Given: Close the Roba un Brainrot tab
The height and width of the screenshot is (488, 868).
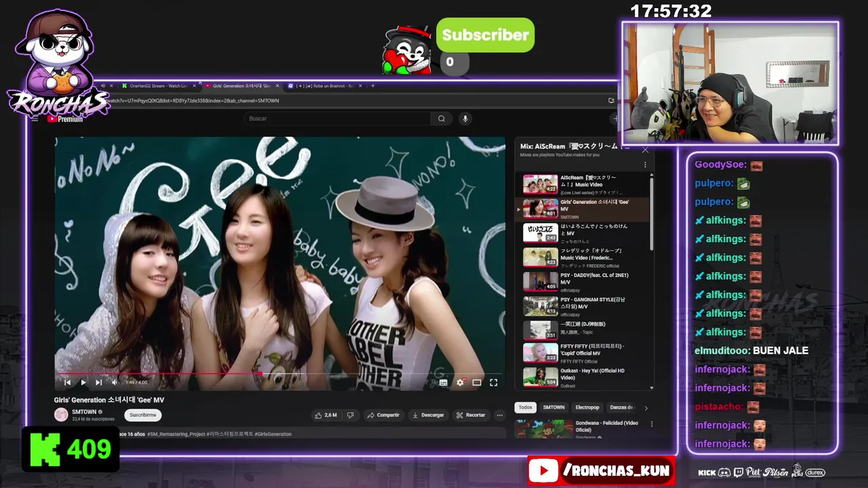Looking at the screenshot, I should tap(361, 86).
